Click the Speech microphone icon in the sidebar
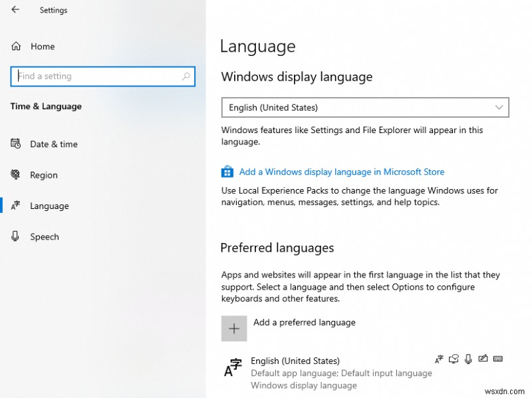 [x=17, y=236]
